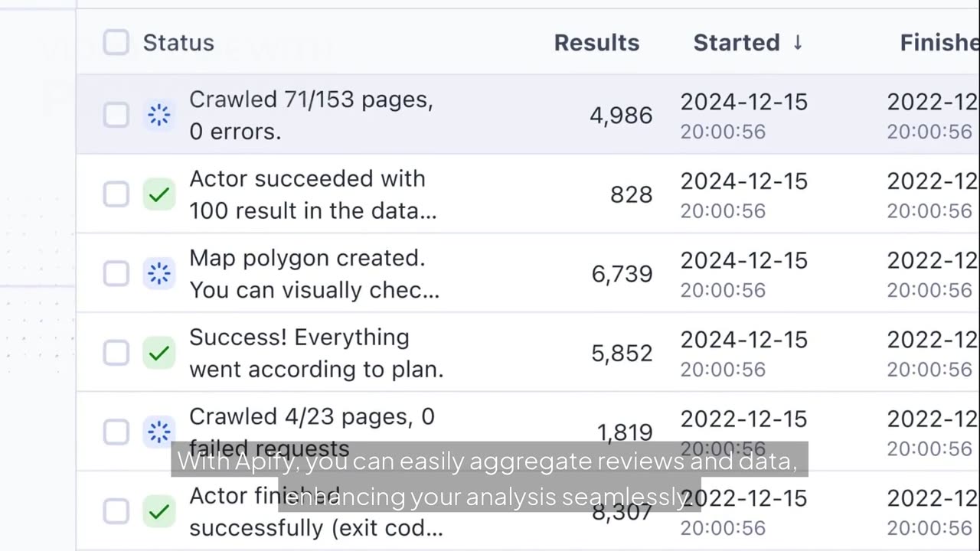
Task: Click green checkmark for Actor finished successfully
Action: [x=159, y=512]
